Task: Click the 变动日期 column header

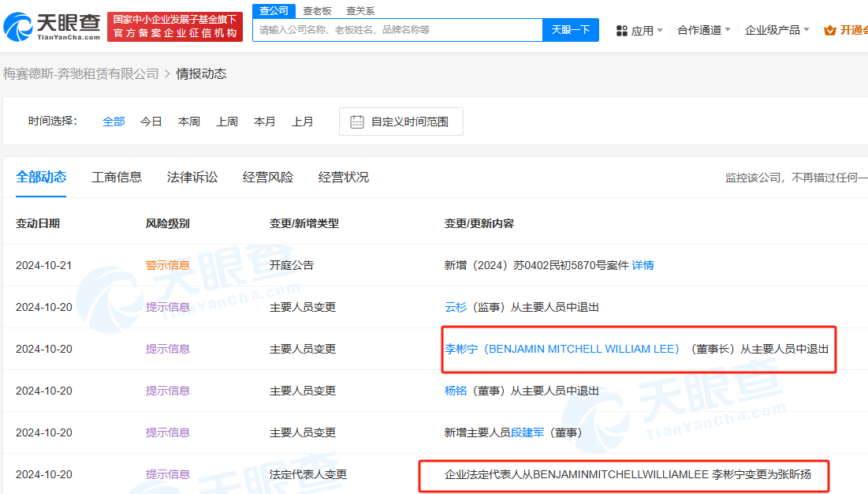Action: coord(38,224)
